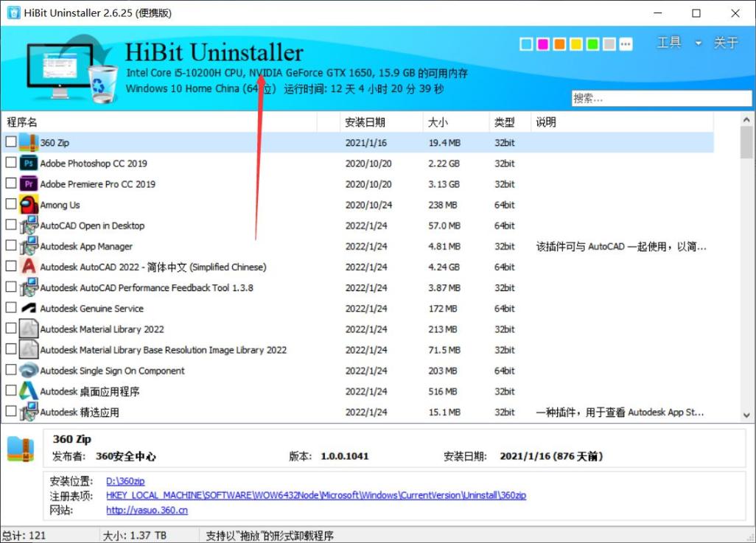Image resolution: width=756 pixels, height=543 pixels.
Task: Open the 关于 menu
Action: (x=726, y=43)
